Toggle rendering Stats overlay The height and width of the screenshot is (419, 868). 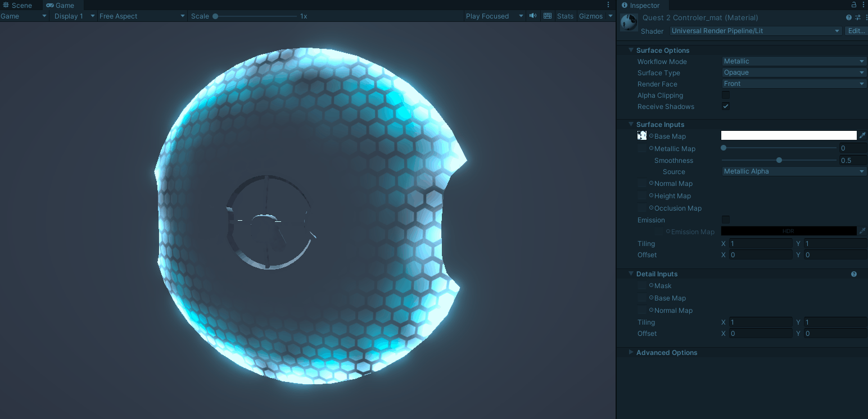click(x=565, y=16)
